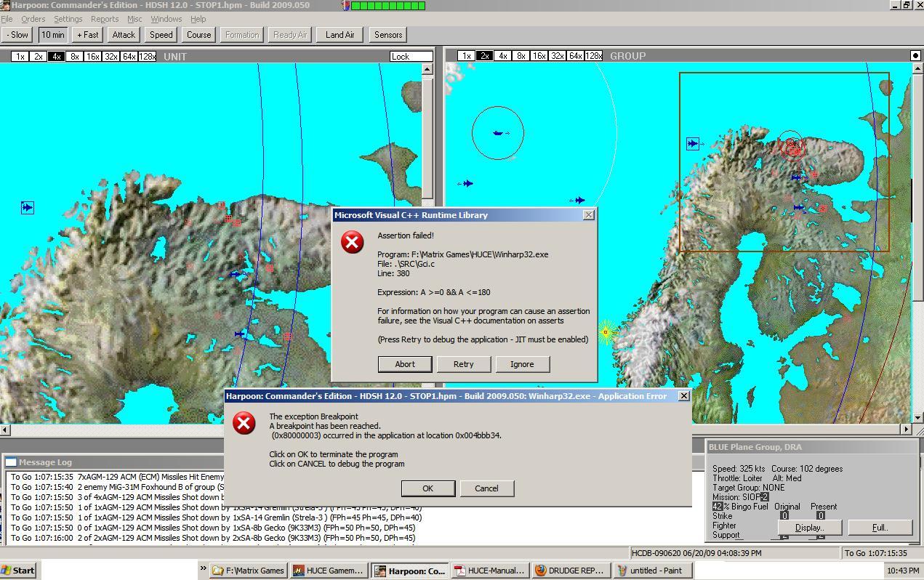
Task: Open the Reports menu
Action: 105,19
